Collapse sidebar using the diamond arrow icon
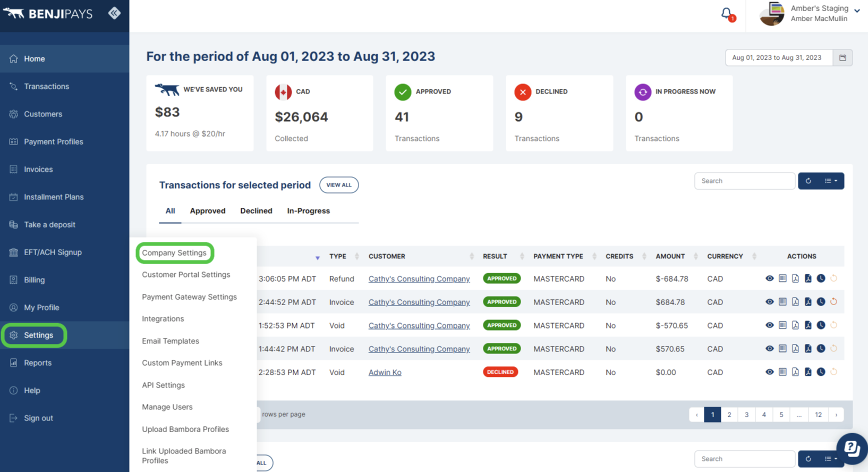This screenshot has width=868, height=472. (x=114, y=13)
